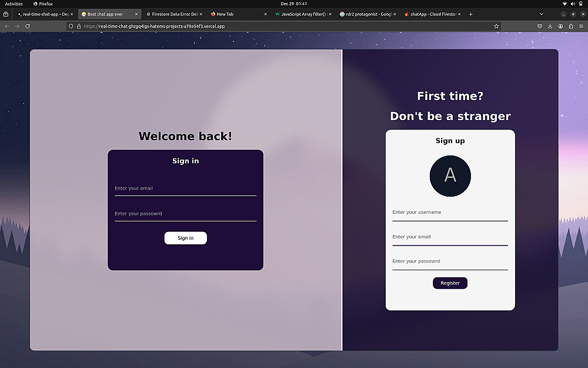Open the Firefox extensions icon
The image size is (588, 368).
(571, 26)
